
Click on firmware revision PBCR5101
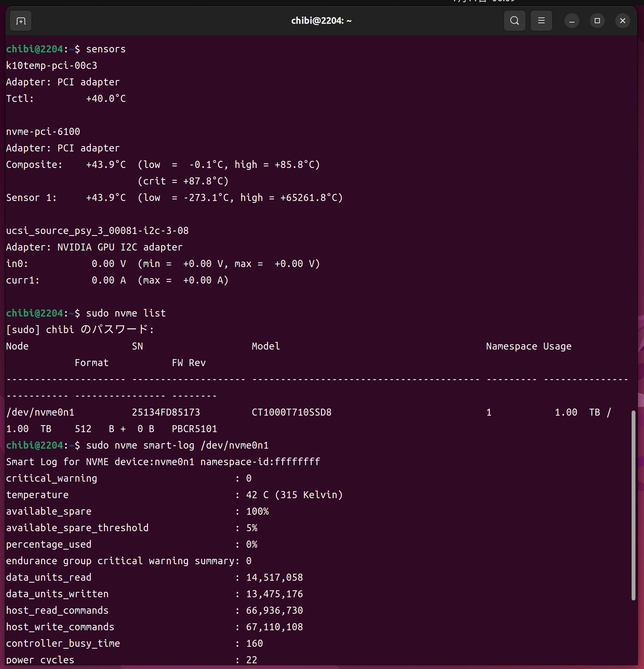pyautogui.click(x=194, y=429)
